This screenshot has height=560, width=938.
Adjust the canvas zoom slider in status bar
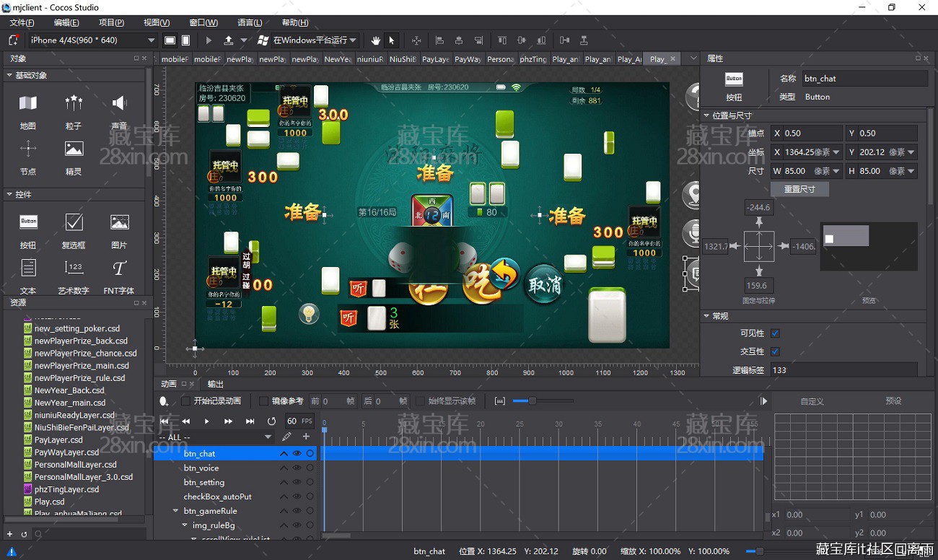(x=758, y=551)
